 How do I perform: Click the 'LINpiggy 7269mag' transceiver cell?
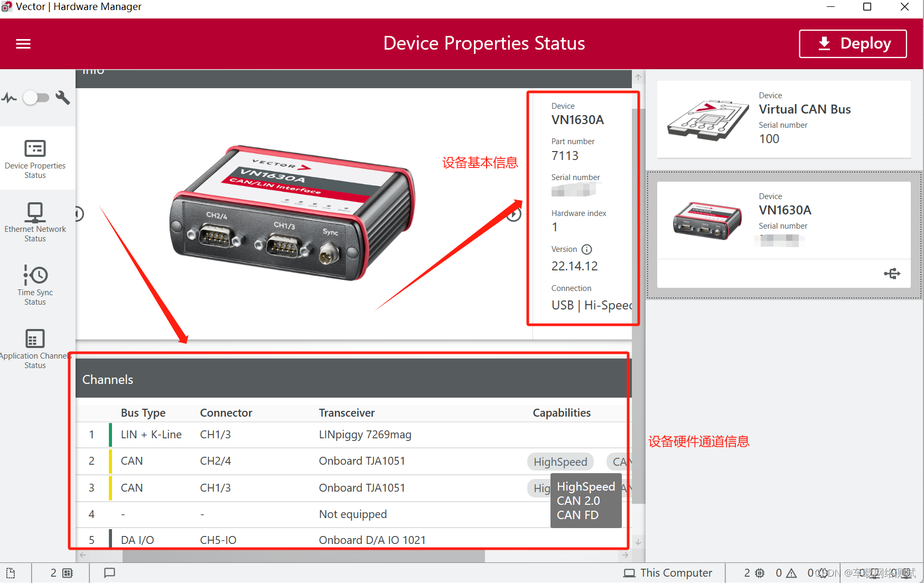click(x=365, y=435)
